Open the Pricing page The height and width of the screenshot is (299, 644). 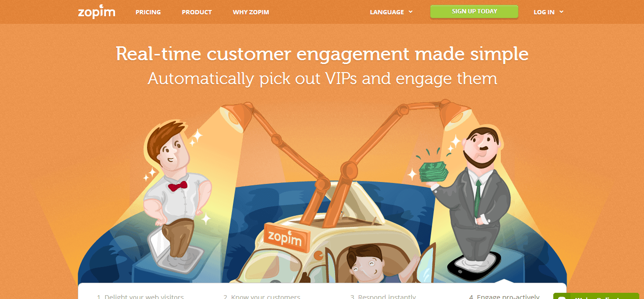click(x=148, y=12)
